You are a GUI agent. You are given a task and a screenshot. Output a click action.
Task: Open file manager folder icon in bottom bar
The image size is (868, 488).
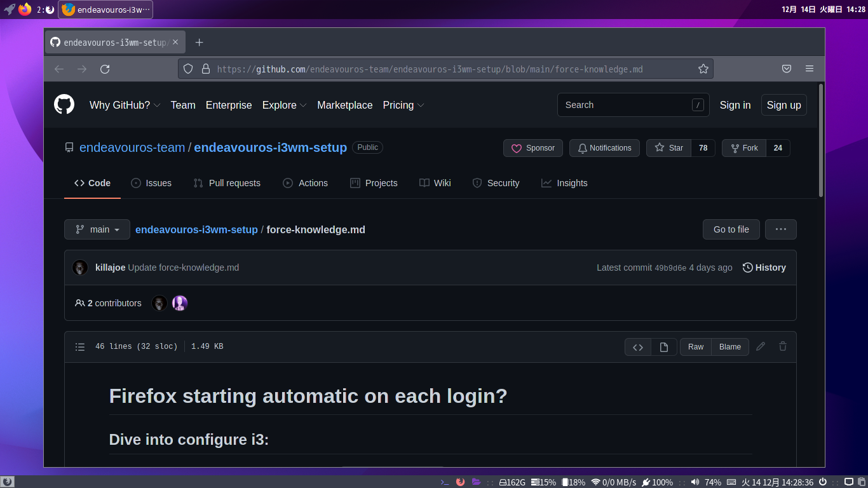(476, 482)
